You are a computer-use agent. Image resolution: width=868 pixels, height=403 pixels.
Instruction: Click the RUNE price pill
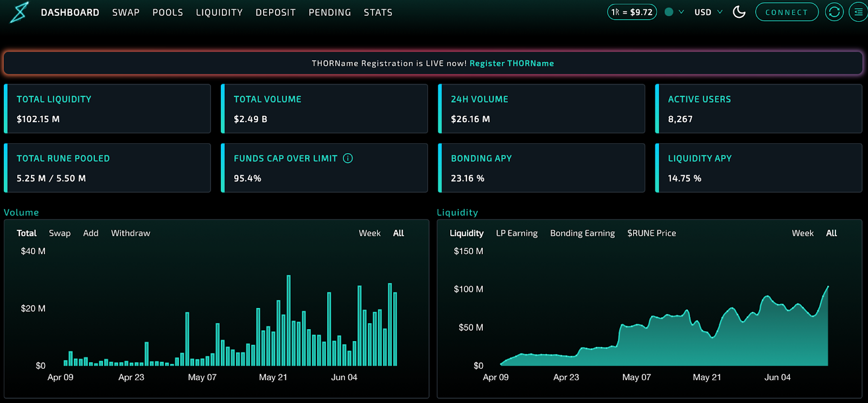click(x=632, y=12)
